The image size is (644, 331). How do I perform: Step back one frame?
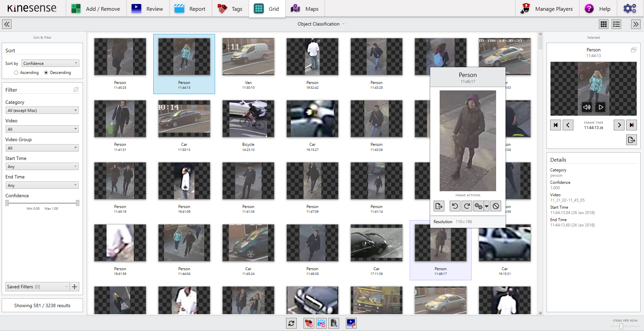coord(568,125)
